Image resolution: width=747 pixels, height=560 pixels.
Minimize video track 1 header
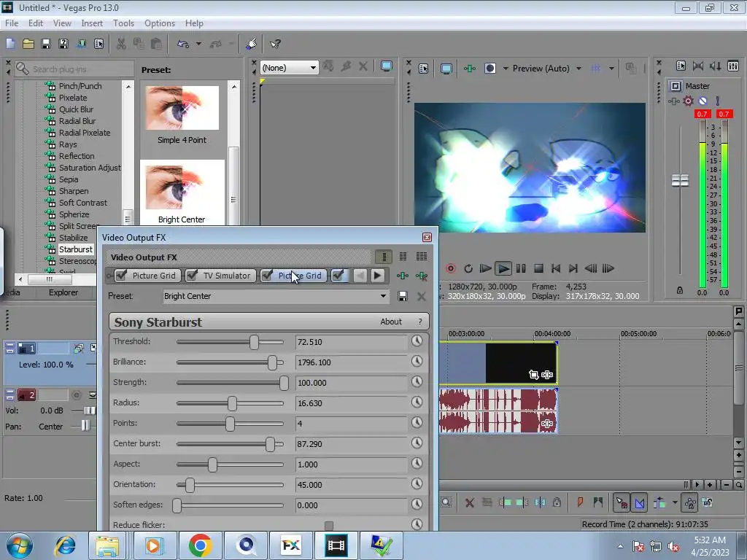click(x=9, y=349)
